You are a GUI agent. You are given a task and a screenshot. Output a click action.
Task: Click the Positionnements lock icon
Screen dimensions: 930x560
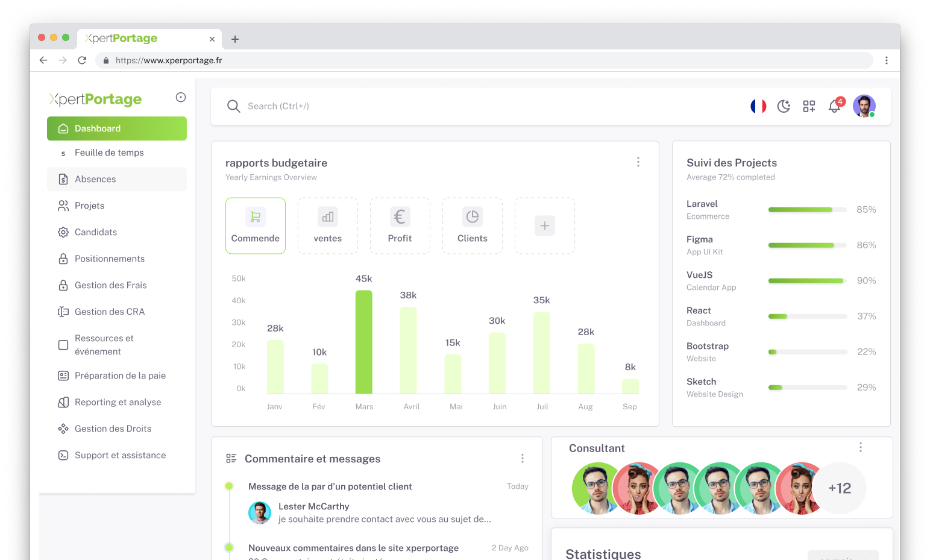point(63,259)
